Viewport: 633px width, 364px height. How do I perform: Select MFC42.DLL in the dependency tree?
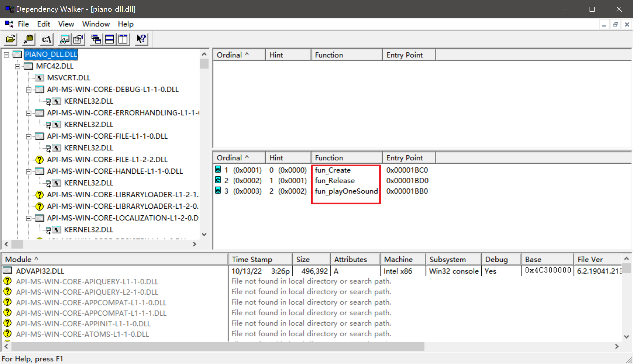click(54, 66)
